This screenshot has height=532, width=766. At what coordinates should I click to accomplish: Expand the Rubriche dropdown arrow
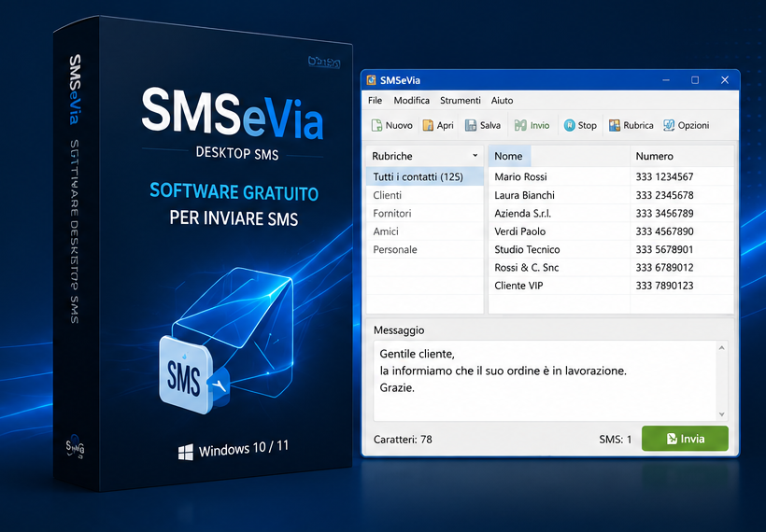point(475,156)
